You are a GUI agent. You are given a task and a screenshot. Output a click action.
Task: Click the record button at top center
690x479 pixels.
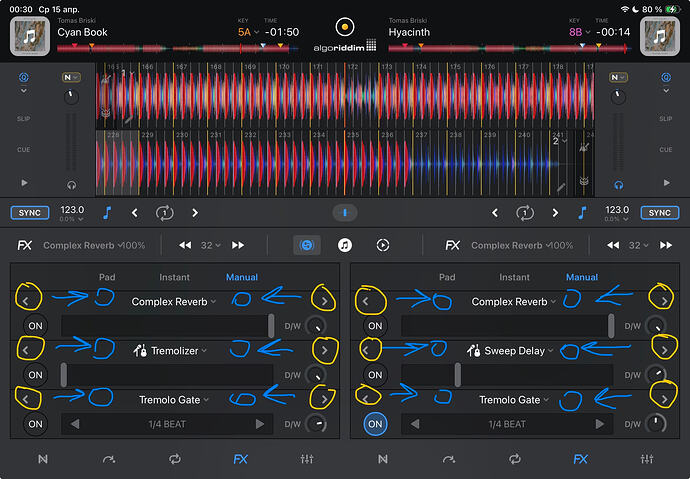pyautogui.click(x=345, y=27)
